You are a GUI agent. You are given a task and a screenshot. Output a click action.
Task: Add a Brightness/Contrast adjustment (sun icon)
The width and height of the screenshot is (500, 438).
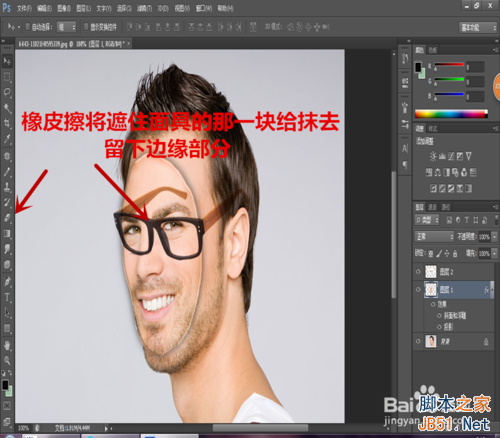[x=433, y=156]
